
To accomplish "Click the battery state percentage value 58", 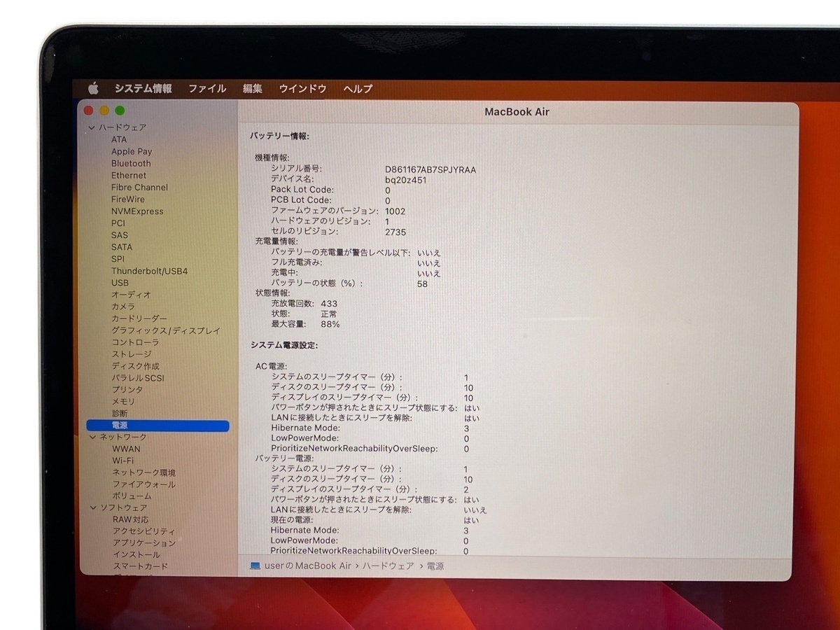I will (x=422, y=284).
